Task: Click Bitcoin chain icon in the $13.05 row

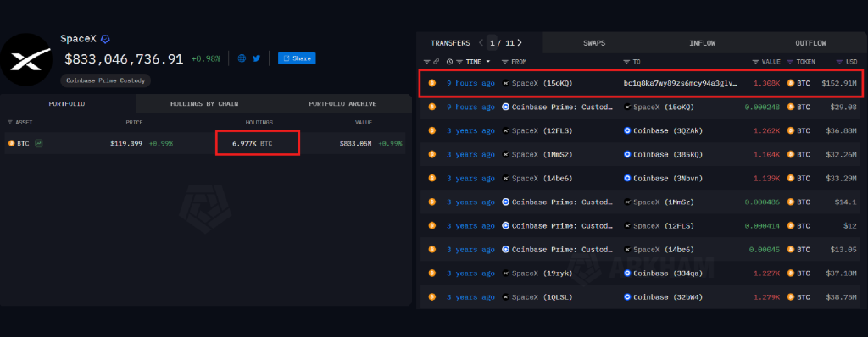Action: pyautogui.click(x=432, y=250)
